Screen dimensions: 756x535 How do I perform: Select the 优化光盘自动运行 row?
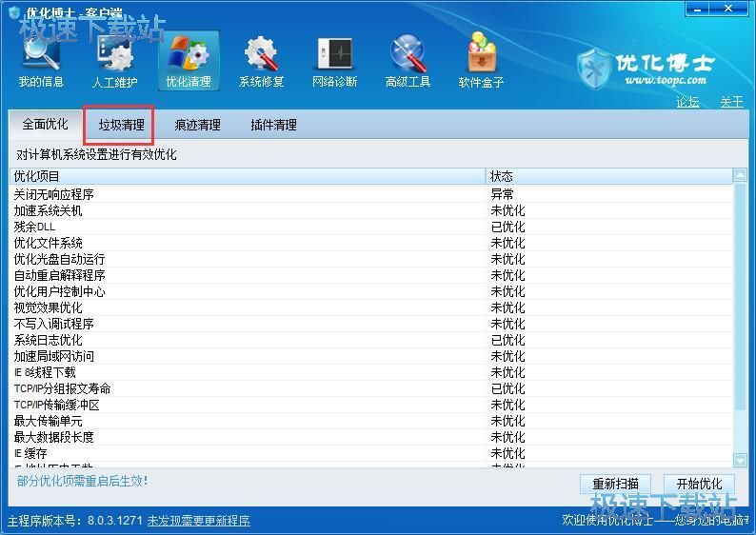[x=370, y=259]
